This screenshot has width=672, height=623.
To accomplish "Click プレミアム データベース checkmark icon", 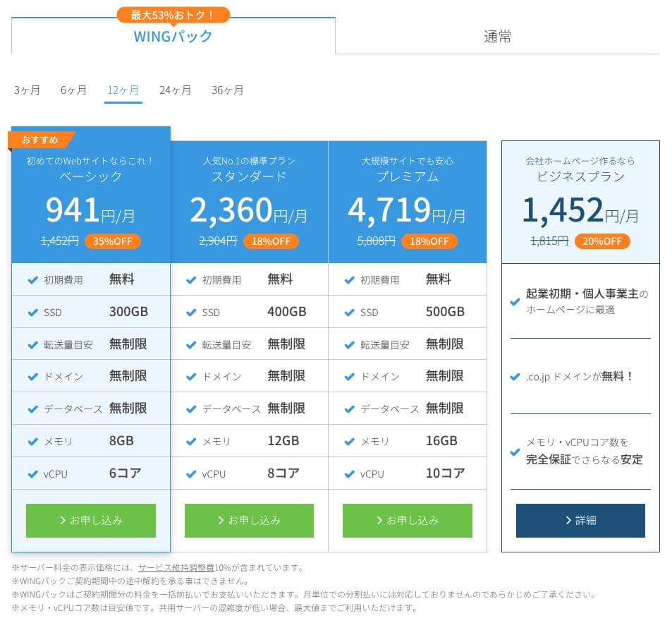I will [349, 409].
